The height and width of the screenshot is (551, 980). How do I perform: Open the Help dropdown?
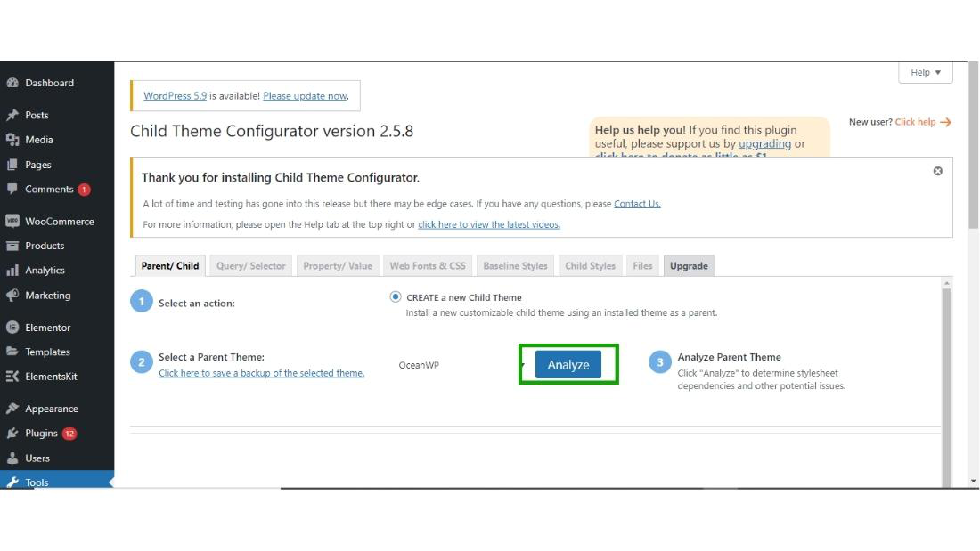point(925,72)
